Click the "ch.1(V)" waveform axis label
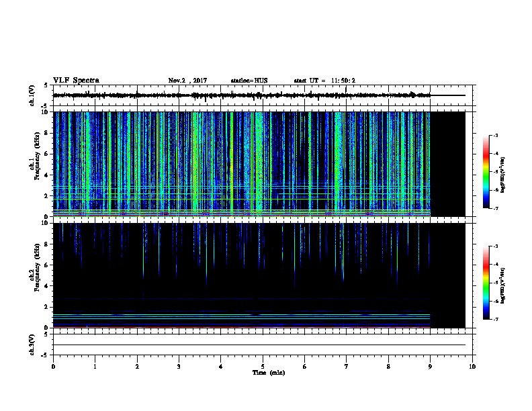532x411 pixels. pyautogui.click(x=32, y=95)
